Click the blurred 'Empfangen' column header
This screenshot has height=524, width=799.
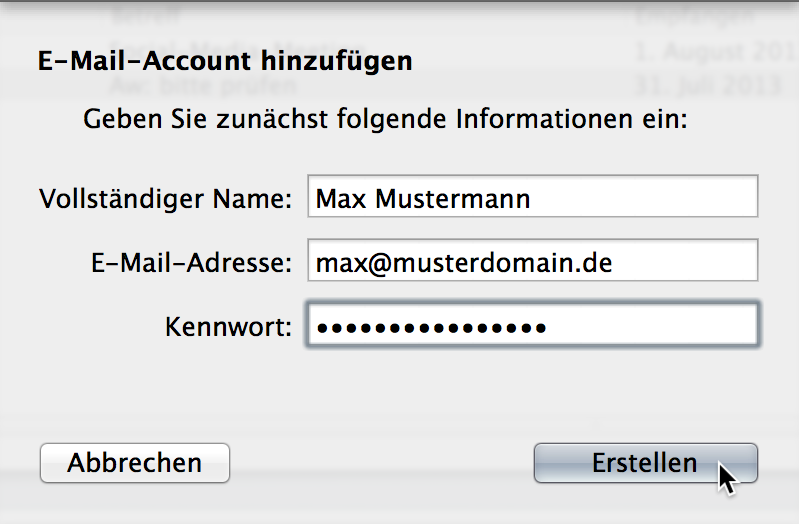694,16
